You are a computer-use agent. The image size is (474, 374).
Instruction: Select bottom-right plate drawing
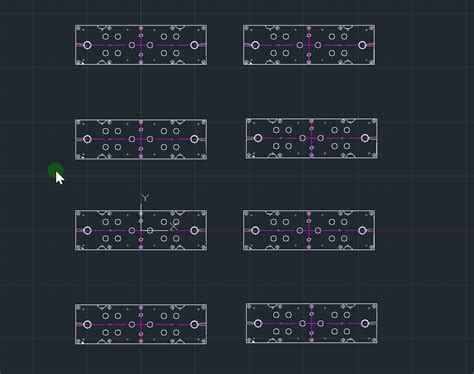[x=312, y=323]
